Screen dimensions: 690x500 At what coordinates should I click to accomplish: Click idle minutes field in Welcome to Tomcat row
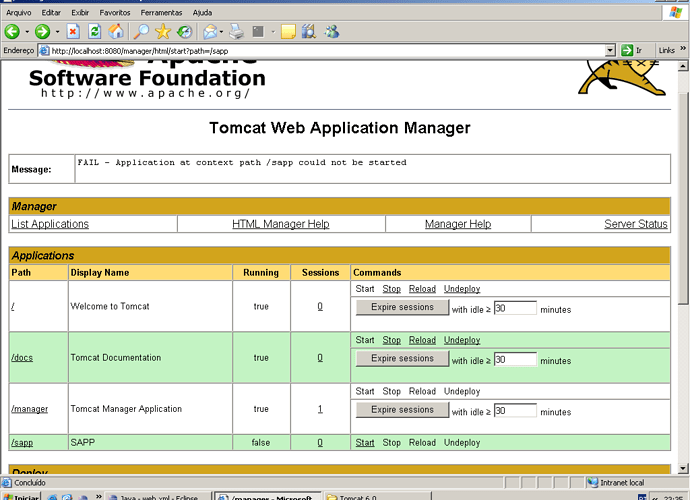(515, 309)
